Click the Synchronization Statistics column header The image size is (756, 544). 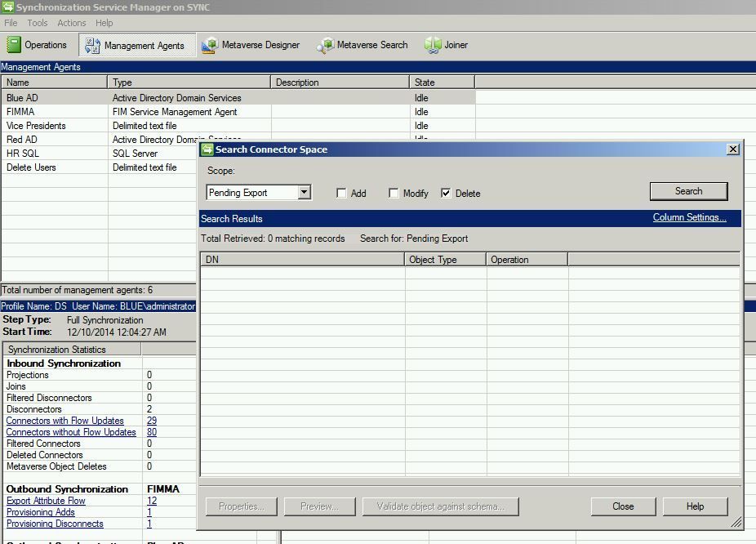click(x=73, y=349)
